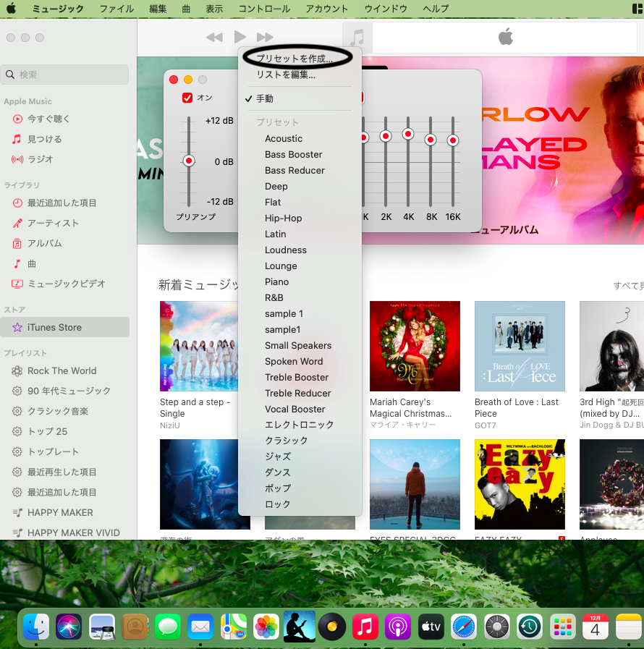Screen dimensions: 644x649
Task: Open Messages app in Dock
Action: point(168,627)
